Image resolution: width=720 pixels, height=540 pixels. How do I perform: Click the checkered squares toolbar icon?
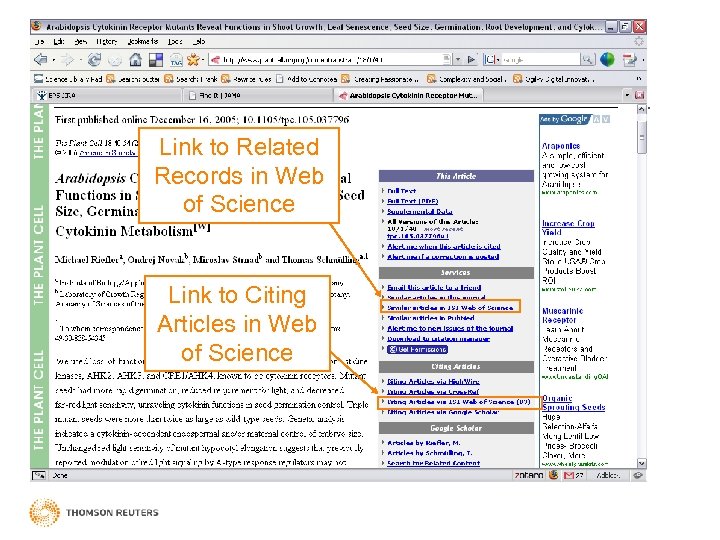click(156, 60)
